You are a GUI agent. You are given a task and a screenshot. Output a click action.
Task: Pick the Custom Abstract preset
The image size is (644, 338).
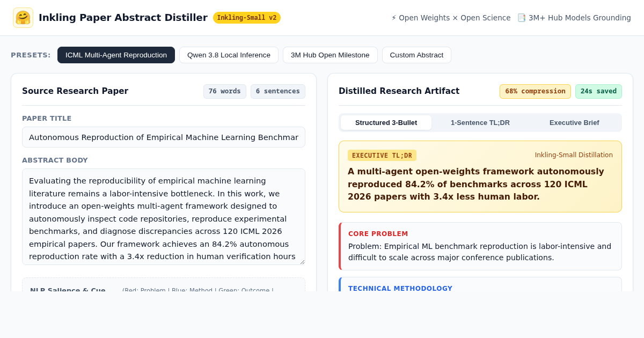(x=416, y=55)
